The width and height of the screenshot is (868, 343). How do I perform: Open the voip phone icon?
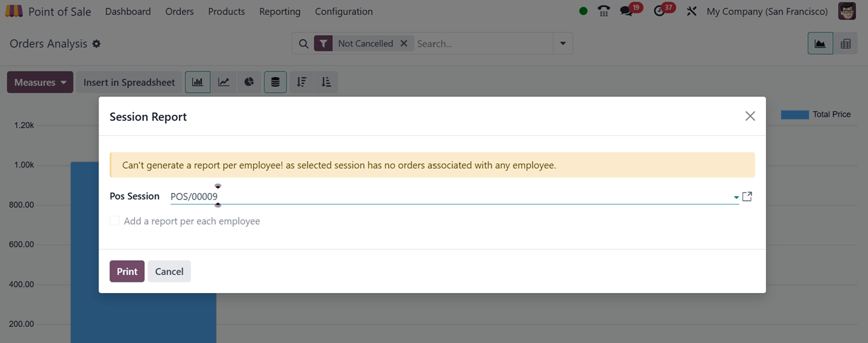[604, 11]
